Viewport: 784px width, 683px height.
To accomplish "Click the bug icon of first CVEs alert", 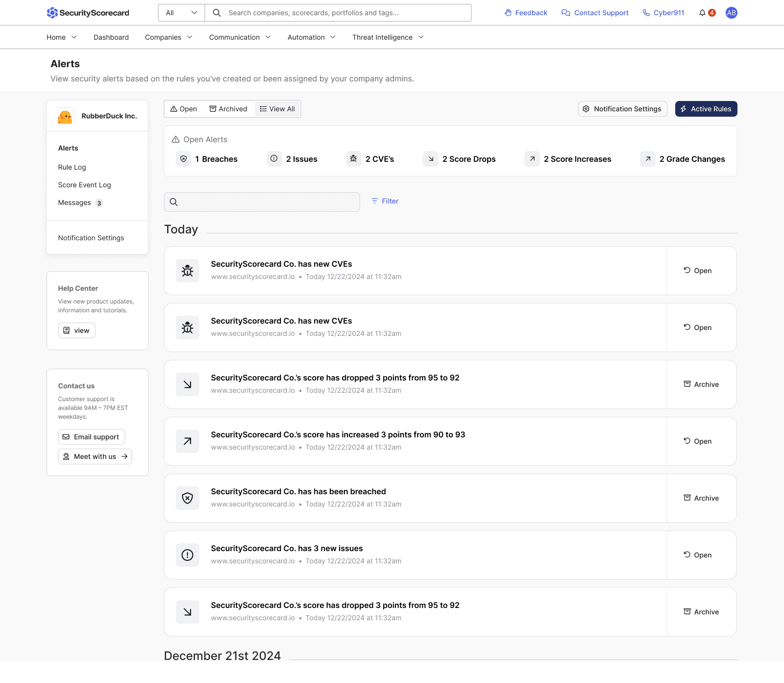I will click(x=187, y=271).
